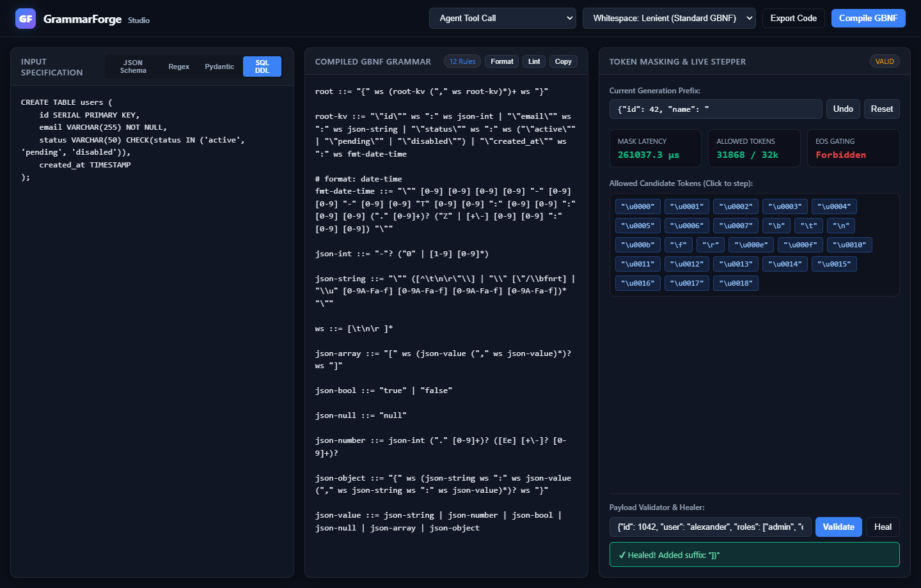This screenshot has height=588, width=921.
Task: Open the Agent Tool Call dropdown
Action: 503,18
